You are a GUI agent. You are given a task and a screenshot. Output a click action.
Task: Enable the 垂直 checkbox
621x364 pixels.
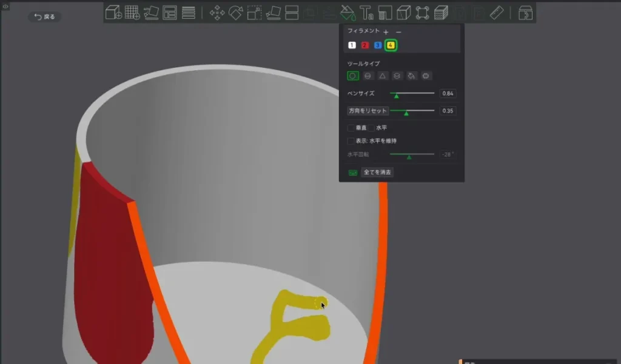(x=351, y=128)
